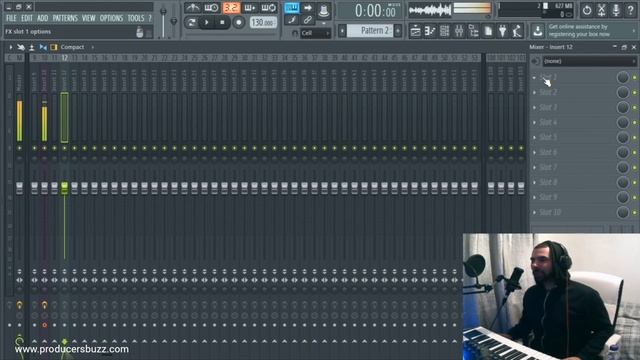Open the Playlist view icon
The height and width of the screenshot is (360, 640).
(x=415, y=31)
